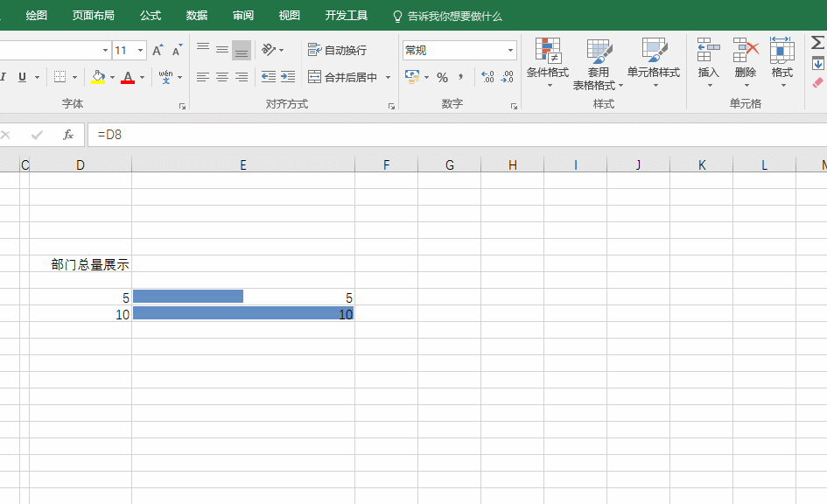Click the formula bar showing =D8

pos(438,135)
